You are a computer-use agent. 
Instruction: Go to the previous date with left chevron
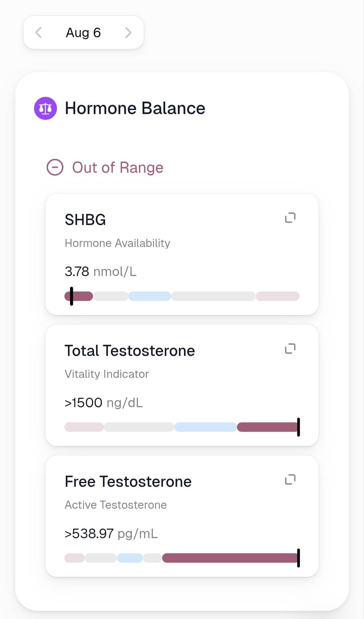point(38,33)
